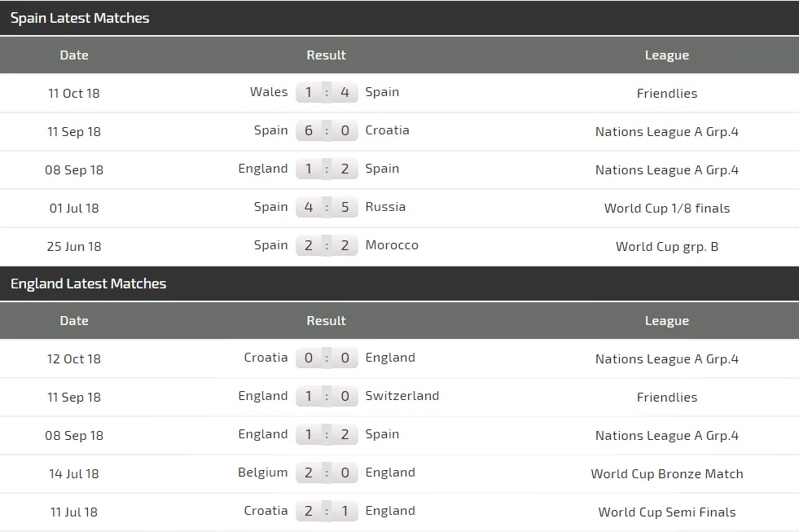Click the World Cup Semi Finals league label
The width and height of the screenshot is (799, 532).
click(x=667, y=512)
